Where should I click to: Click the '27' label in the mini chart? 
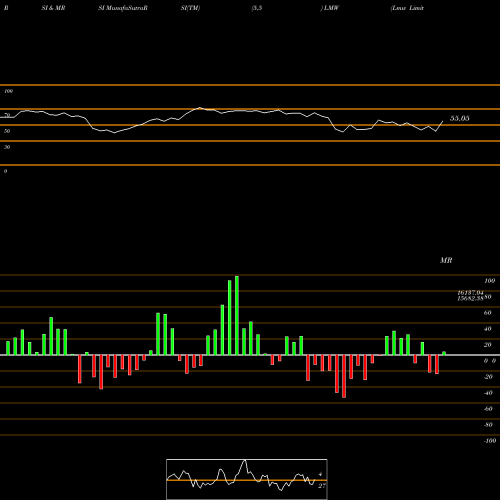[x=322, y=486]
